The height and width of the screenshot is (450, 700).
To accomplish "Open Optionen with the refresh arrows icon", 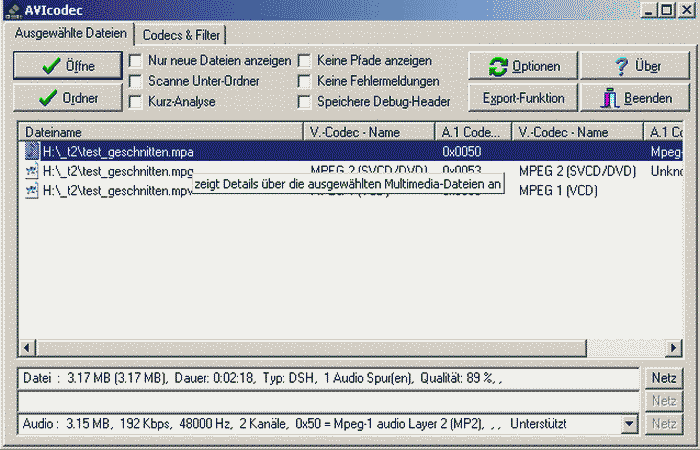I will 522,66.
